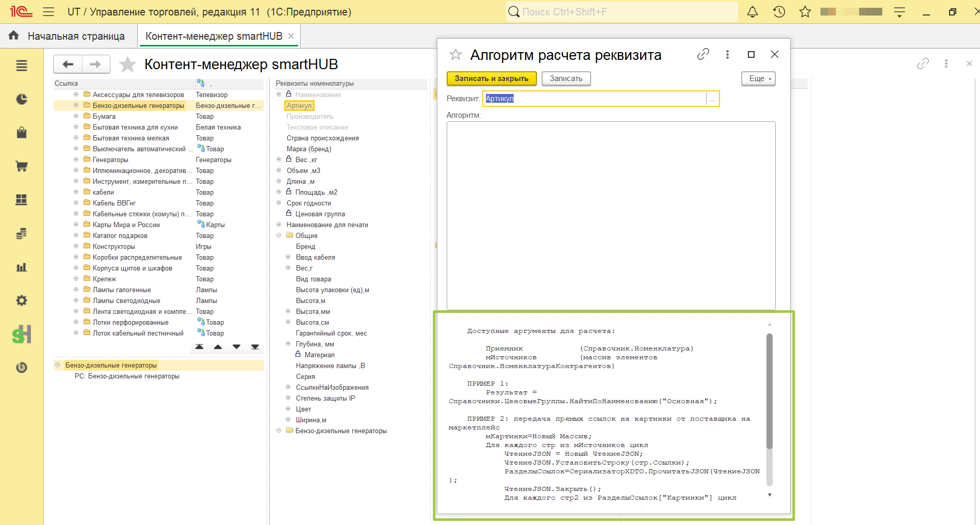
Task: Open favorites star in title bar
Action: click(805, 12)
